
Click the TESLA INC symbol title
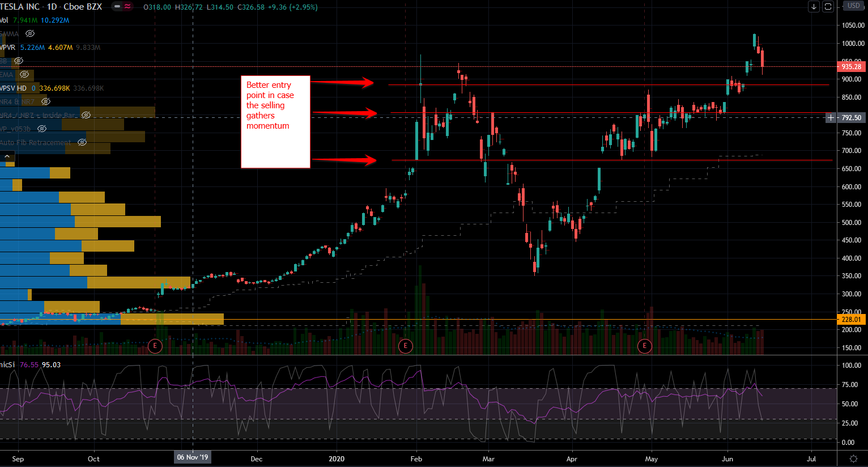click(20, 7)
